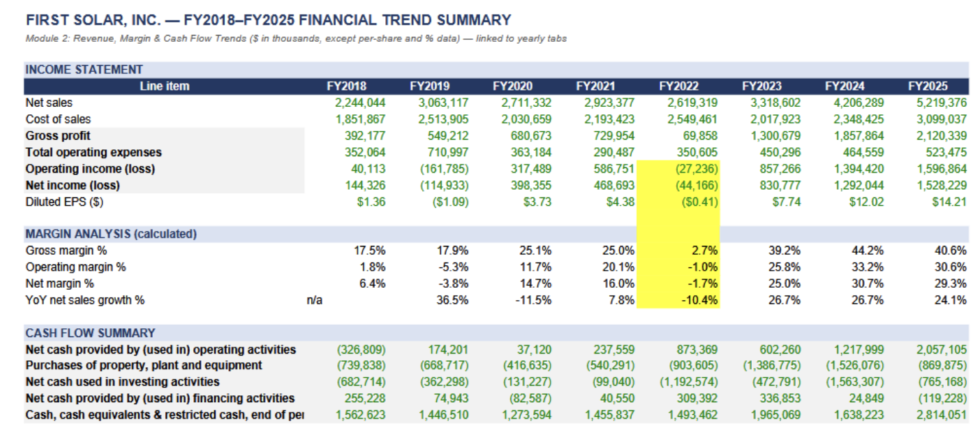Select 'Net cash used in investing activities' label
The height and width of the screenshot is (433, 980).
pos(123,382)
